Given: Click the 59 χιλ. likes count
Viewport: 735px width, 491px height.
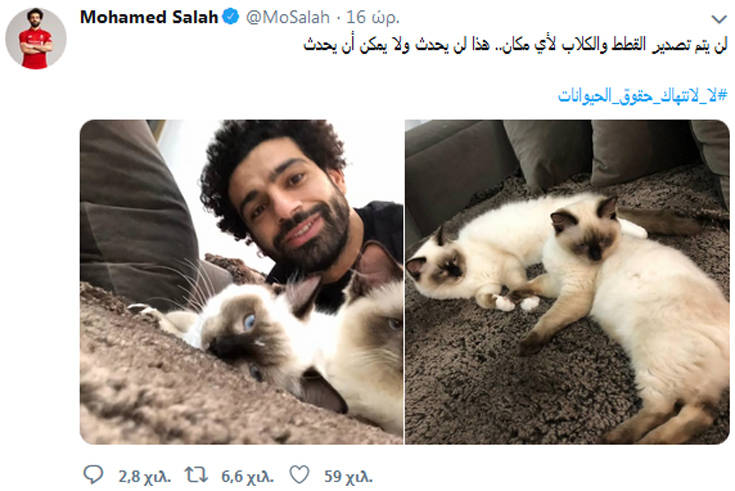Looking at the screenshot, I should (348, 476).
